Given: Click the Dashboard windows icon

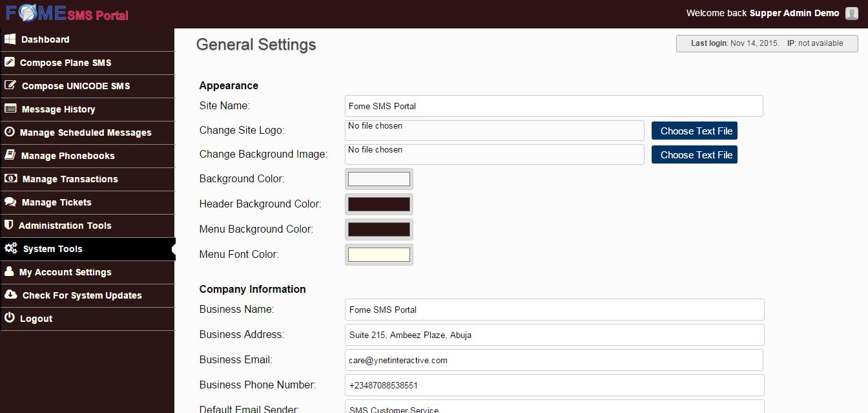Looking at the screenshot, I should pyautogui.click(x=10, y=39).
